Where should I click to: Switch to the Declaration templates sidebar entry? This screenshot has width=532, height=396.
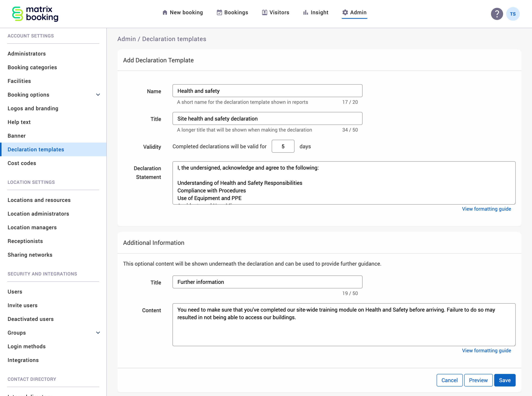[x=36, y=149]
